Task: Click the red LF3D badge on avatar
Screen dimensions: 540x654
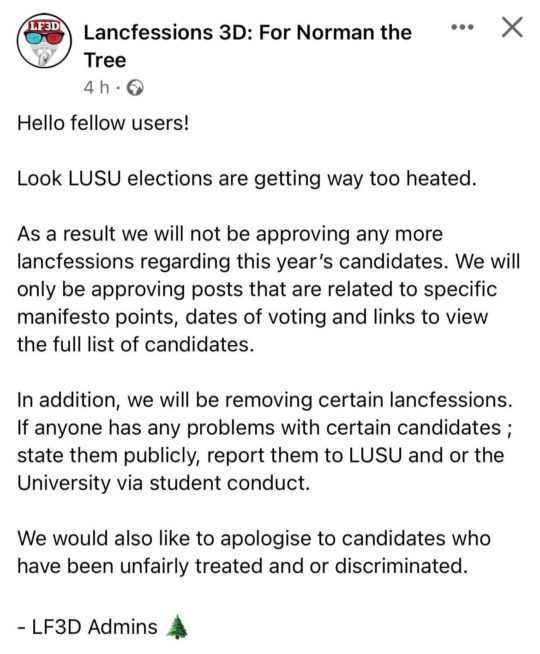Action: point(44,25)
